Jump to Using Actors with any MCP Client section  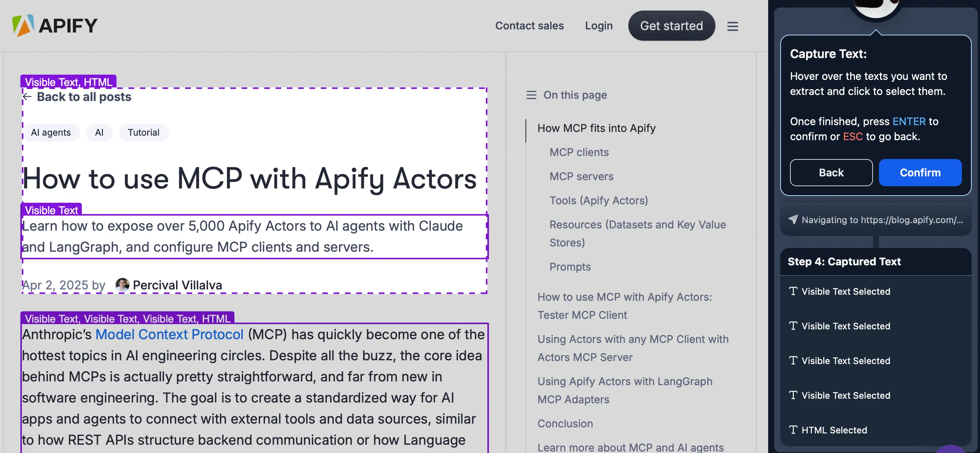(x=632, y=348)
